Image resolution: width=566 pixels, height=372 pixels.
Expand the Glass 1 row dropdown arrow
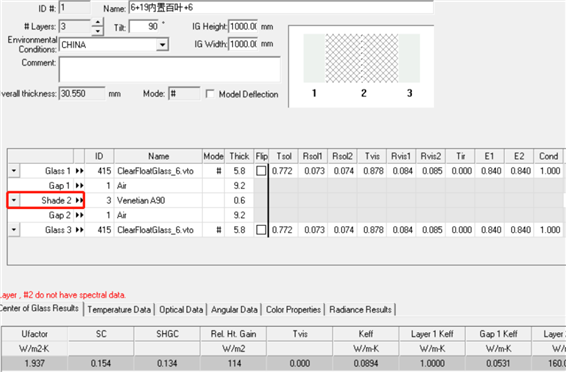click(x=14, y=170)
